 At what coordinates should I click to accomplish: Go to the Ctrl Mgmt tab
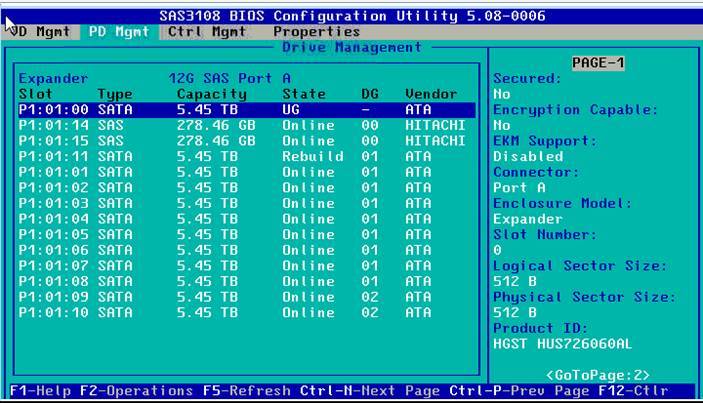[207, 32]
